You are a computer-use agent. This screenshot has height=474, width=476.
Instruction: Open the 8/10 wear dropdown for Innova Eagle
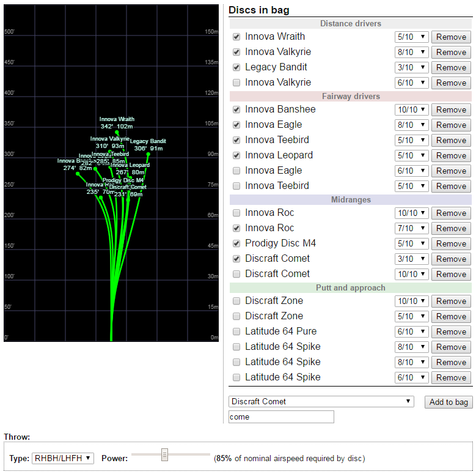(x=411, y=125)
